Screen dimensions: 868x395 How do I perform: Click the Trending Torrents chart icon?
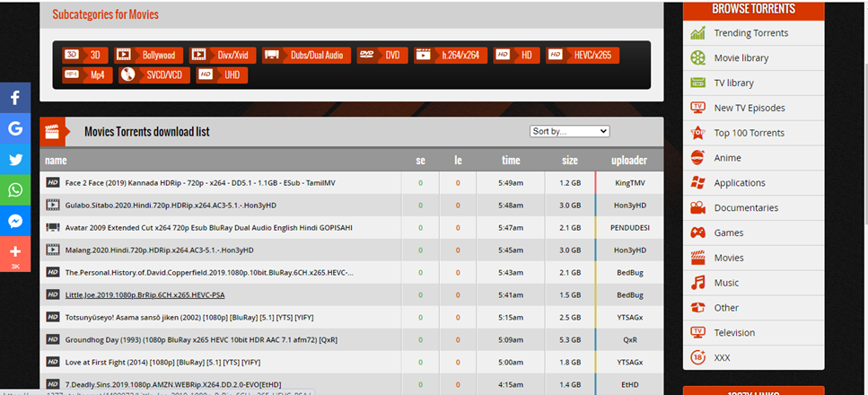[x=697, y=33]
